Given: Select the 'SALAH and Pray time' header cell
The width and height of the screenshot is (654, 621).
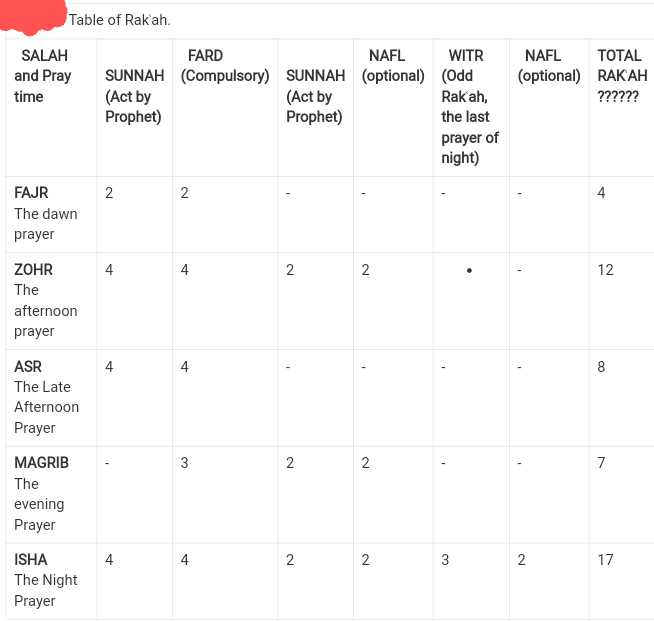Looking at the screenshot, I should [x=43, y=76].
